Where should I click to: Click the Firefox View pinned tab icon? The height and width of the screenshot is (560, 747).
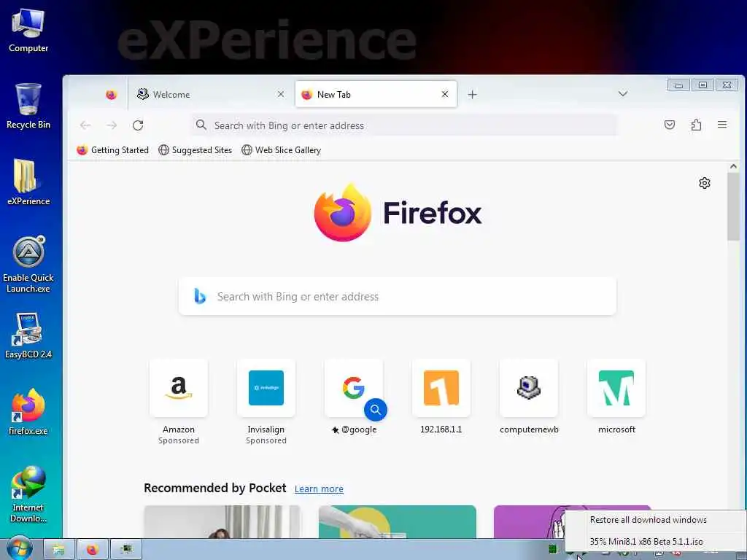coord(111,94)
